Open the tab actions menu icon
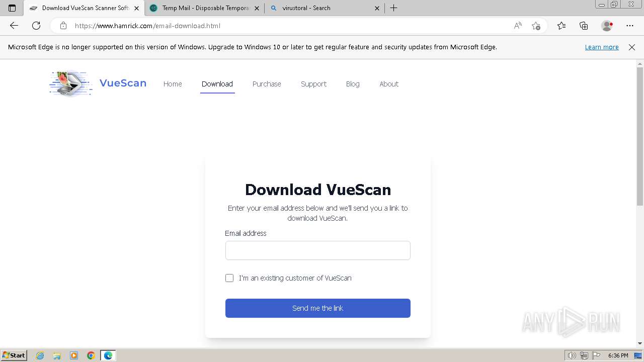Viewport: 644px width, 362px height. click(12, 8)
